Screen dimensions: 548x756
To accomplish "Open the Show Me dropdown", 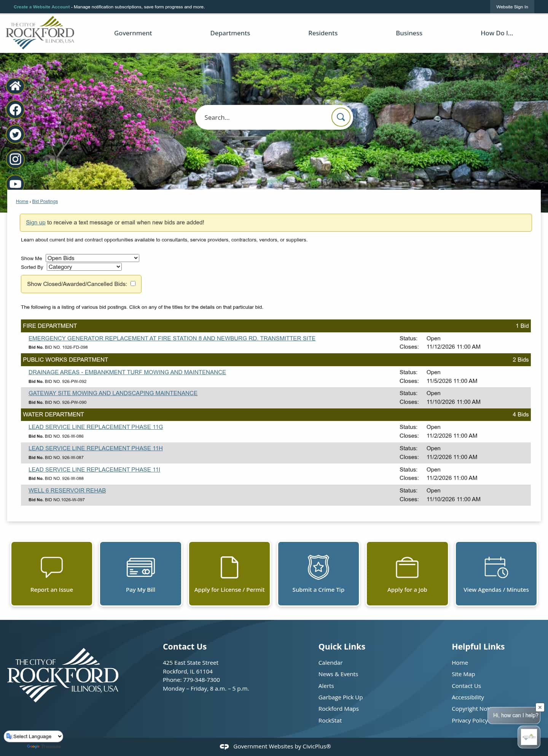I will click(x=92, y=258).
